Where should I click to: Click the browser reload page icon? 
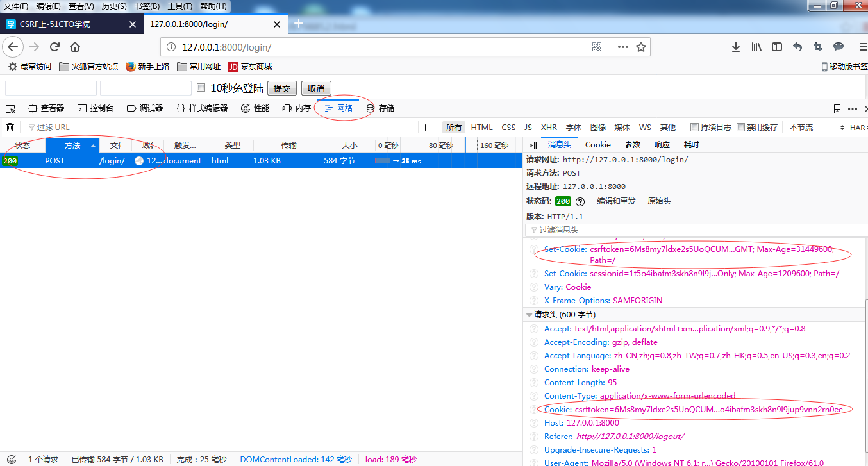click(55, 47)
